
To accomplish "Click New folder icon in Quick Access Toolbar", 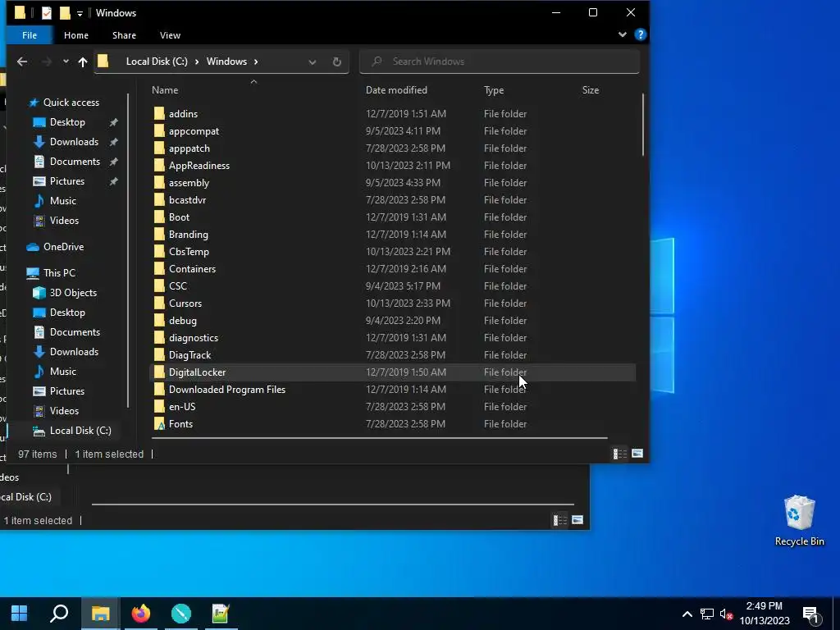I will [65, 13].
